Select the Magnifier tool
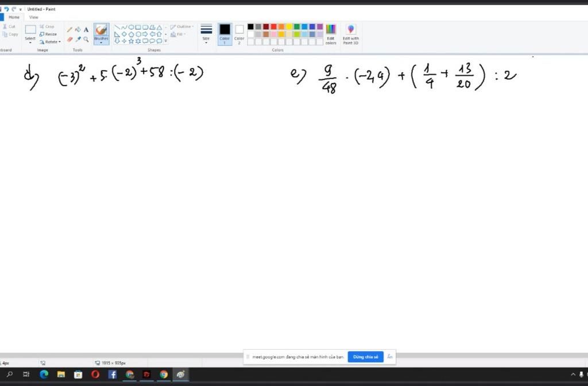Image resolution: width=588 pixels, height=386 pixels. 86,39
